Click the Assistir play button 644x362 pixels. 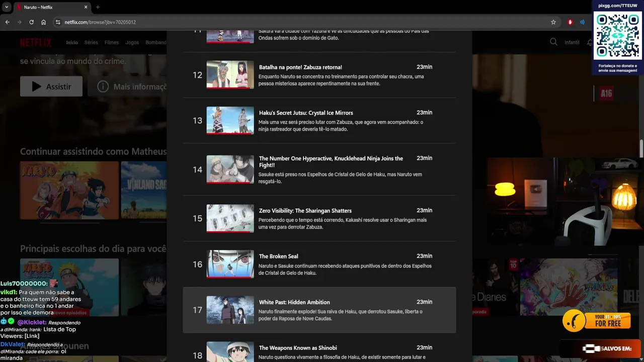tap(51, 86)
